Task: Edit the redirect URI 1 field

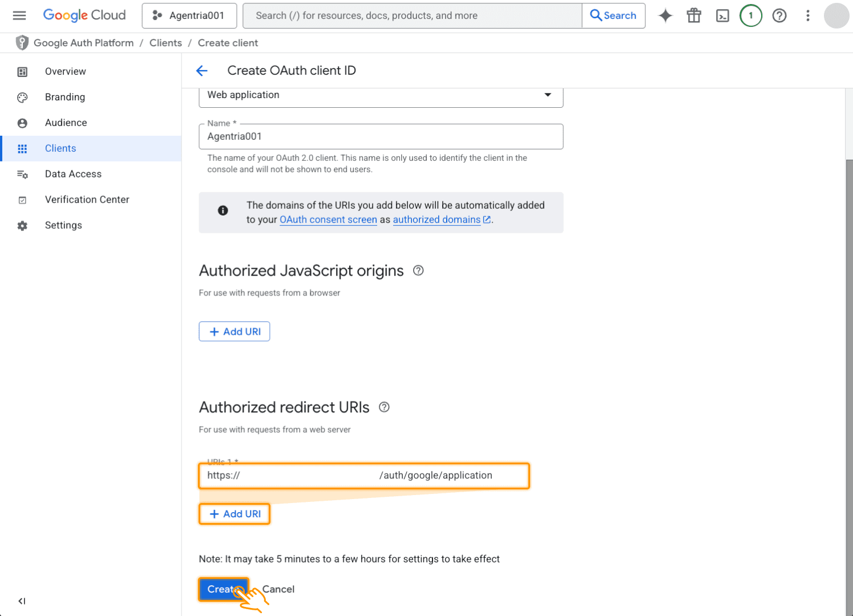Action: coord(364,476)
